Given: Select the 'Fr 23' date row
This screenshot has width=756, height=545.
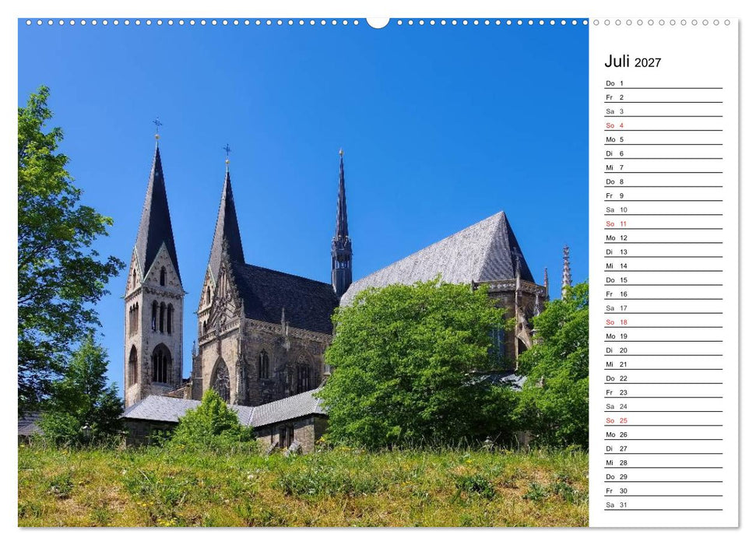Looking at the screenshot, I should [x=663, y=392].
